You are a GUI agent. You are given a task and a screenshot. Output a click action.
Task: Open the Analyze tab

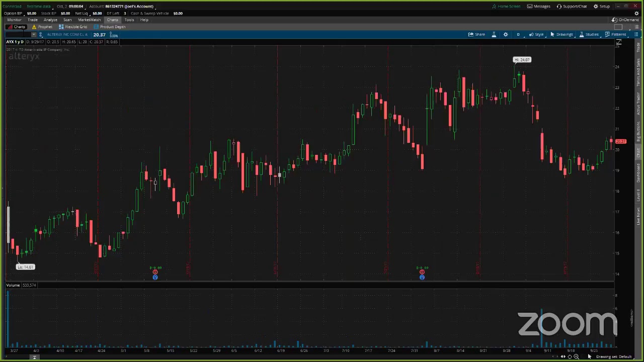[50, 20]
